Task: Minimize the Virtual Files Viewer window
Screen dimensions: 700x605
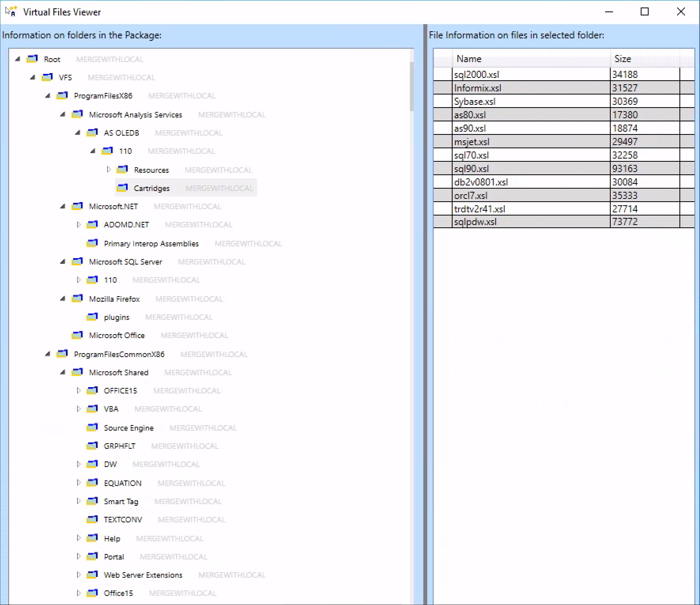Action: click(x=609, y=12)
